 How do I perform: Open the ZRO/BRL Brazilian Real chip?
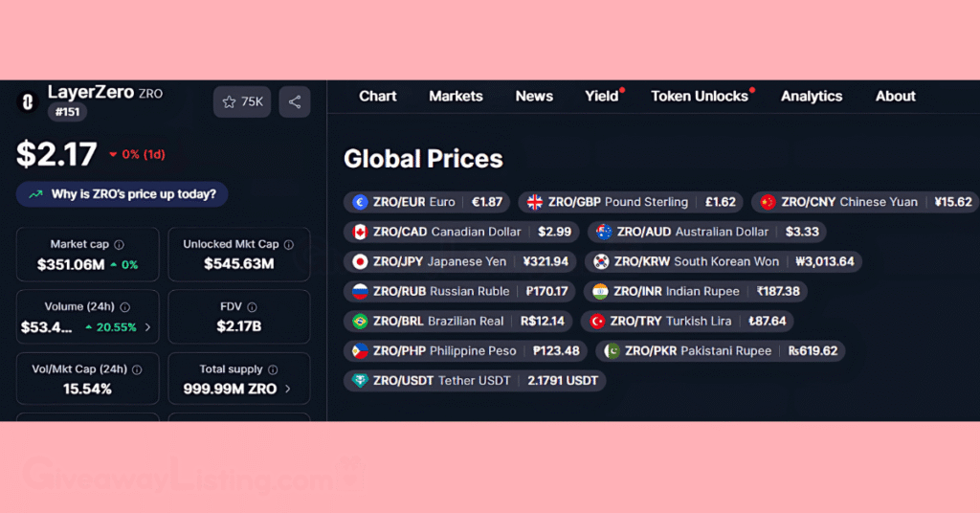[458, 322]
